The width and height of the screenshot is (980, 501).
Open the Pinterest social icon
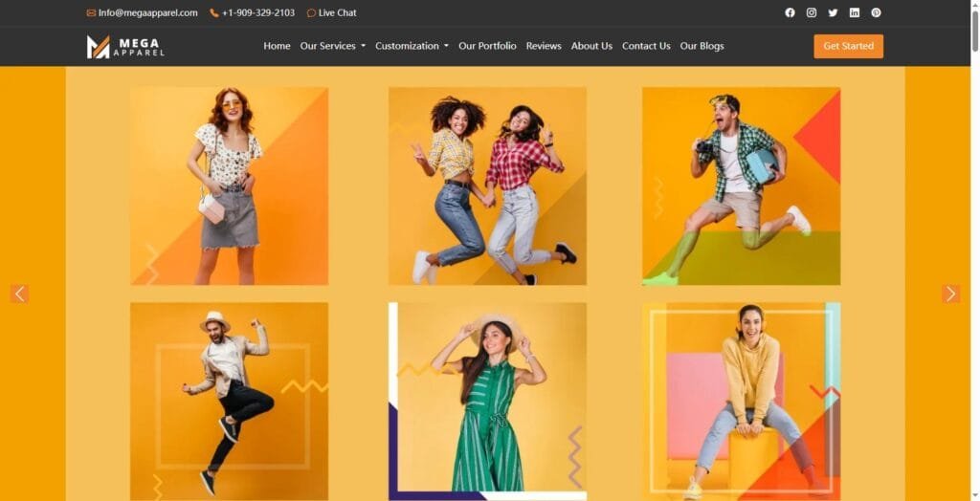pos(876,12)
